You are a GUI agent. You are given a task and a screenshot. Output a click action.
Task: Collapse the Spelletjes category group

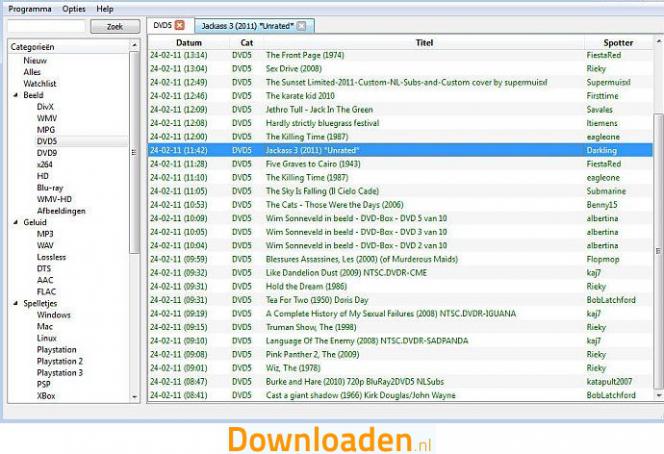click(15, 303)
